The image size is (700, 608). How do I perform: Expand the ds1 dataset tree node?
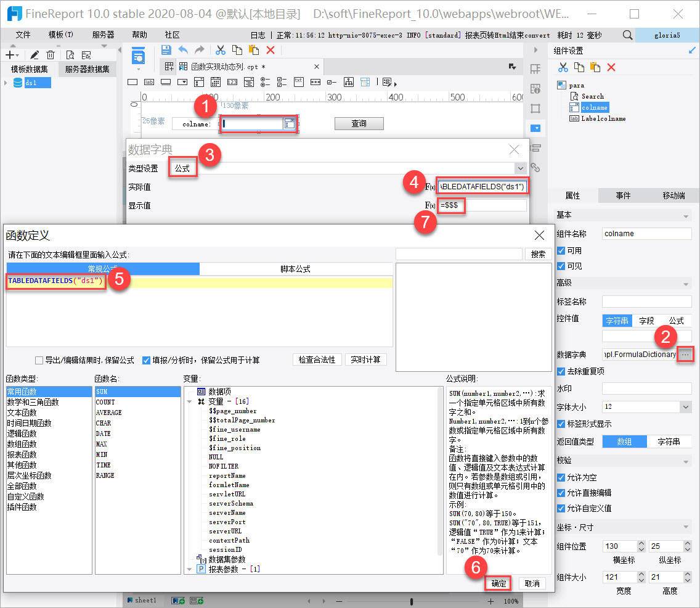coord(6,83)
